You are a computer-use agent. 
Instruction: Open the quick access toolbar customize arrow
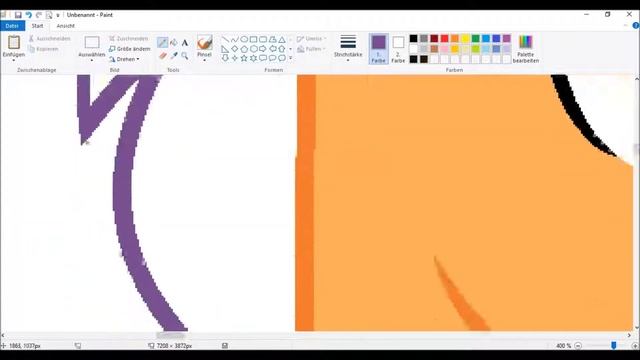58,15
